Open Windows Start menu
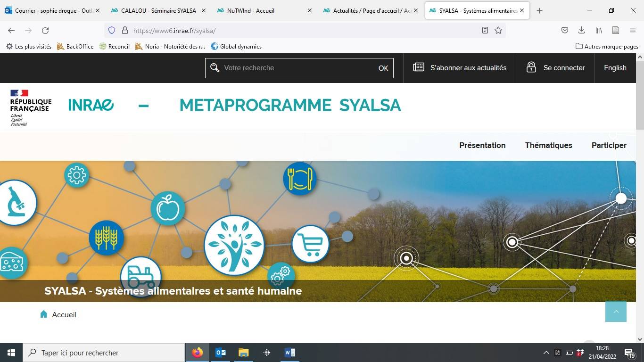 [x=11, y=353]
